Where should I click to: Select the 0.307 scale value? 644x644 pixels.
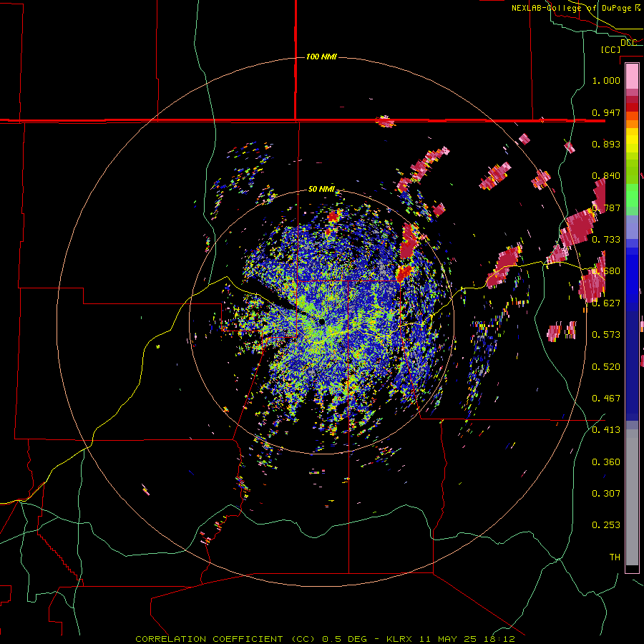click(x=606, y=494)
